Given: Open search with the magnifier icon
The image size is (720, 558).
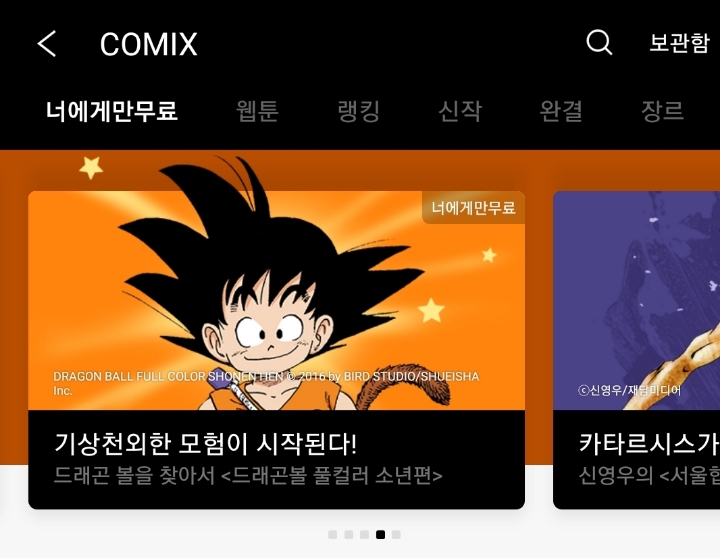Looking at the screenshot, I should [599, 43].
